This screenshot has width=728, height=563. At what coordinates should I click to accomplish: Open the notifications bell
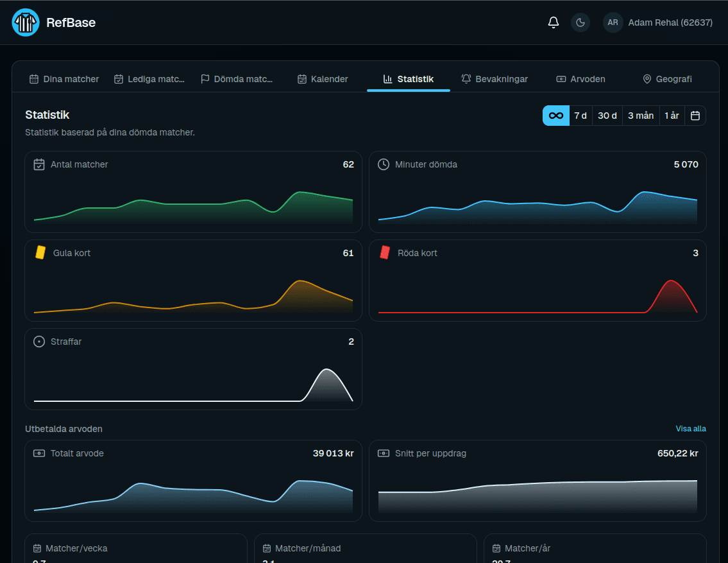pyautogui.click(x=553, y=22)
